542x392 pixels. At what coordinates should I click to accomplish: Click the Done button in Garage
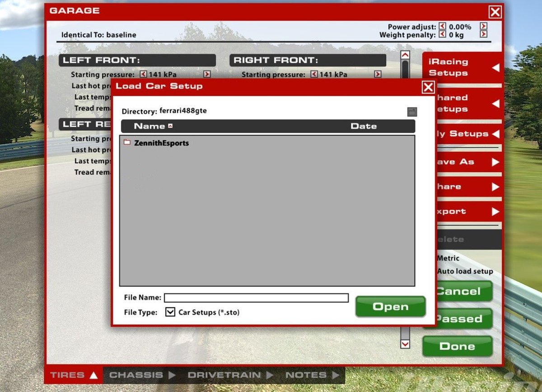pos(457,346)
